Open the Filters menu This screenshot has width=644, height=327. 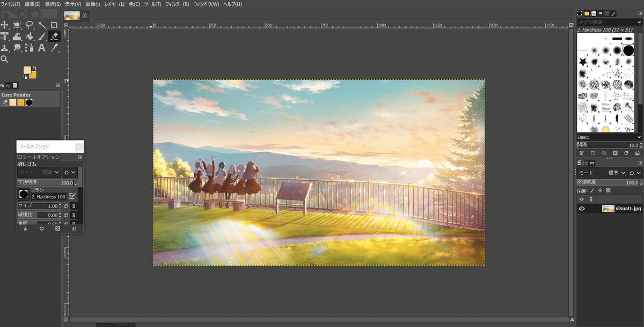click(177, 4)
